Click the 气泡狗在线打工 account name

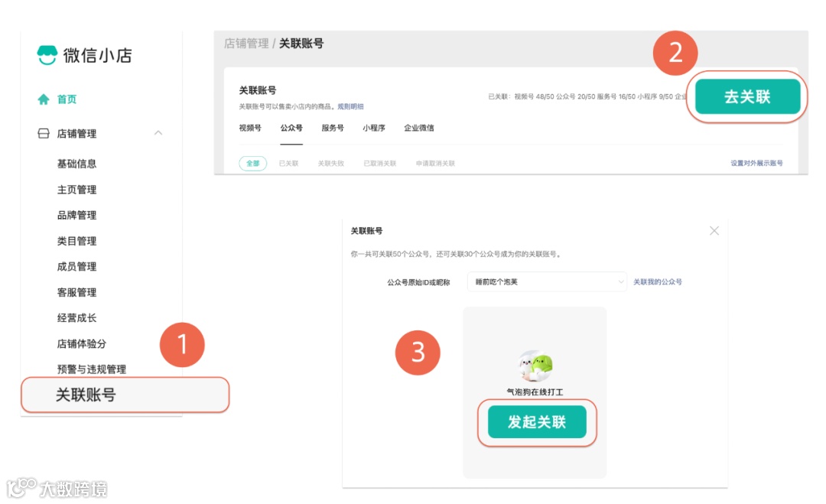point(535,392)
